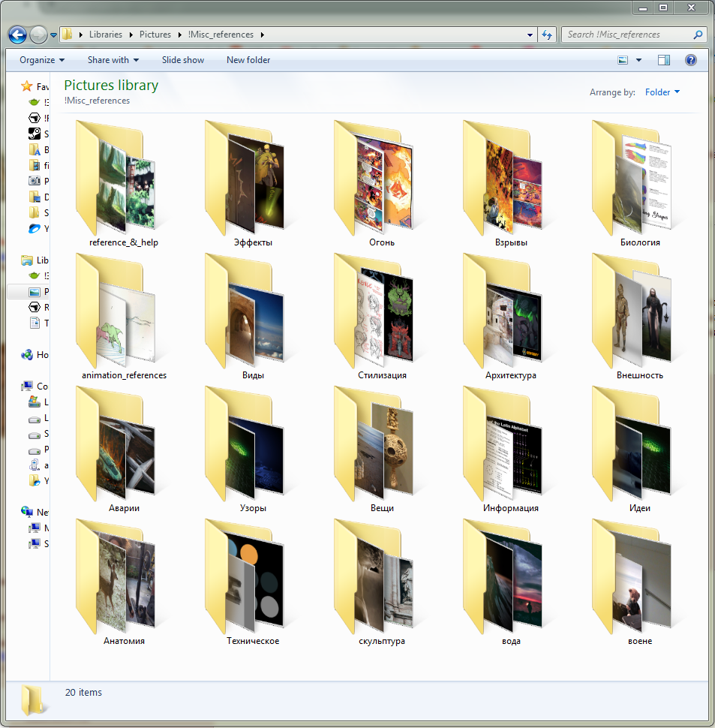
Task: Open the Help question mark icon
Action: click(x=691, y=60)
